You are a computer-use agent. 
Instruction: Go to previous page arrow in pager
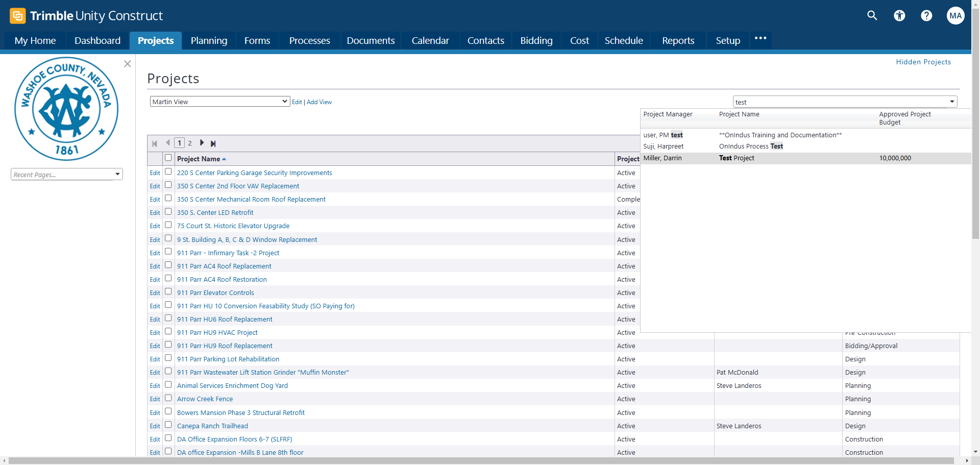168,143
